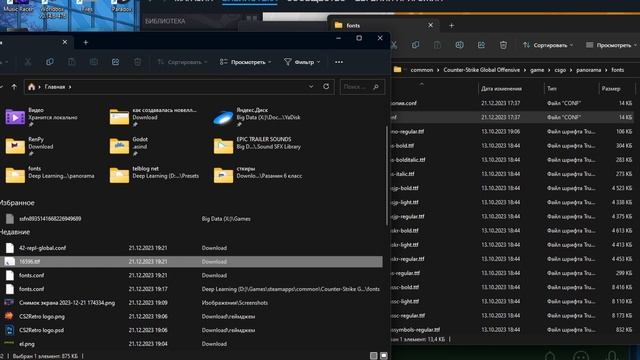Click the search field in the Home window
This screenshot has width=640, height=360.
point(362,87)
